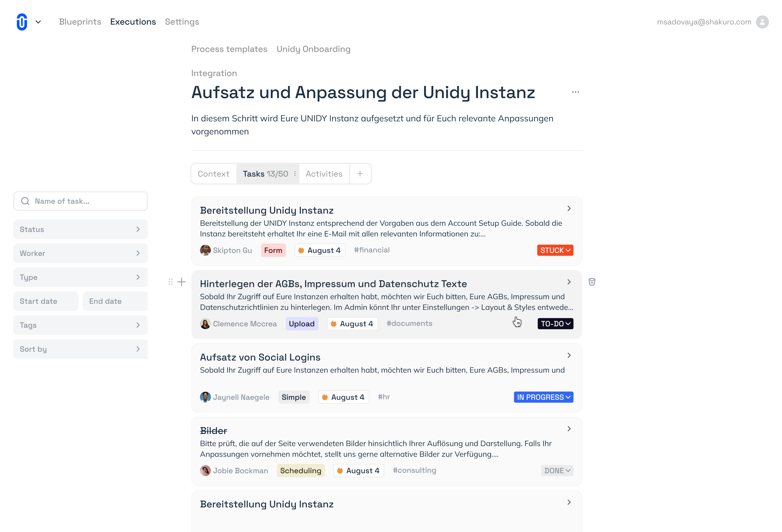The height and width of the screenshot is (532, 782).
Task: Open August 4 date on Skipton Gu task
Action: point(320,250)
